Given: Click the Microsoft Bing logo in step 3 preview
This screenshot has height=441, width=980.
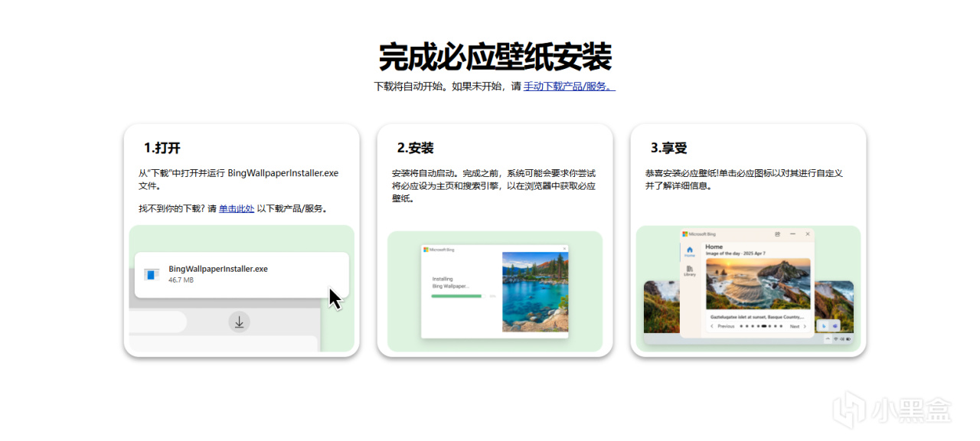Looking at the screenshot, I should pos(699,234).
